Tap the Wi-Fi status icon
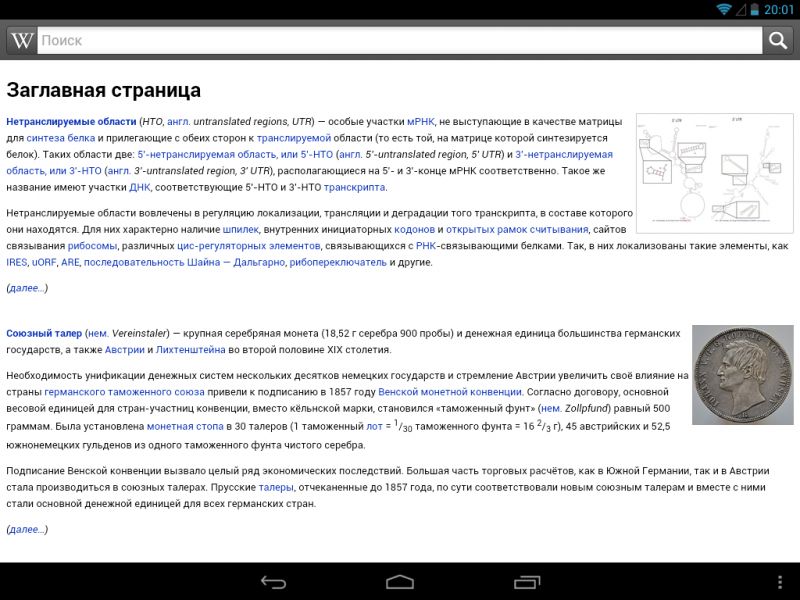The width and height of the screenshot is (800, 600). point(724,9)
